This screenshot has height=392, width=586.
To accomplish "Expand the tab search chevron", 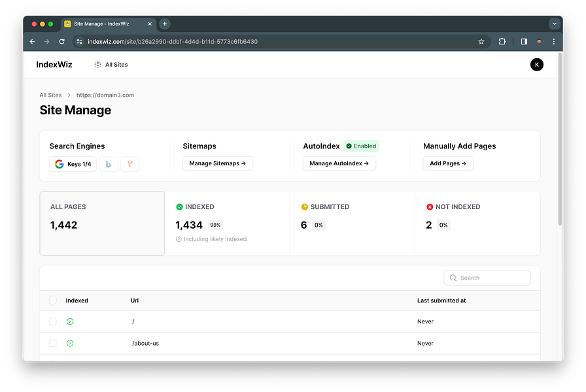I will [x=554, y=24].
